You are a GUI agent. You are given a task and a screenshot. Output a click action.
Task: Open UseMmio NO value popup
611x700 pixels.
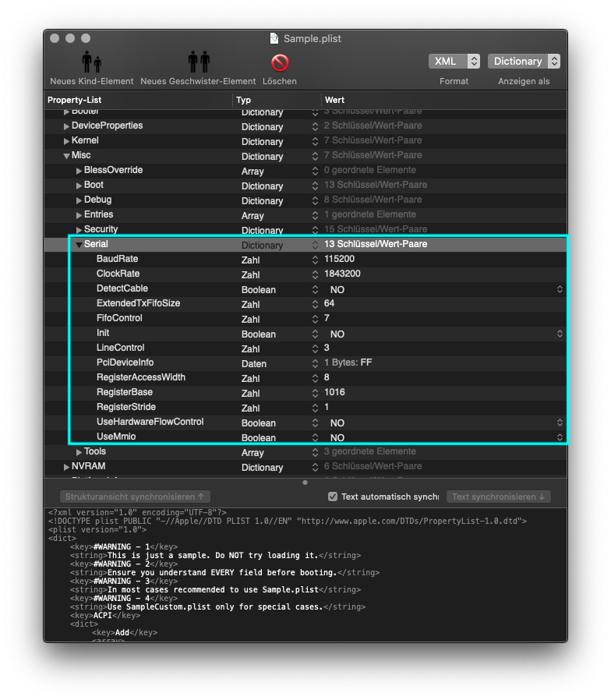(560, 437)
